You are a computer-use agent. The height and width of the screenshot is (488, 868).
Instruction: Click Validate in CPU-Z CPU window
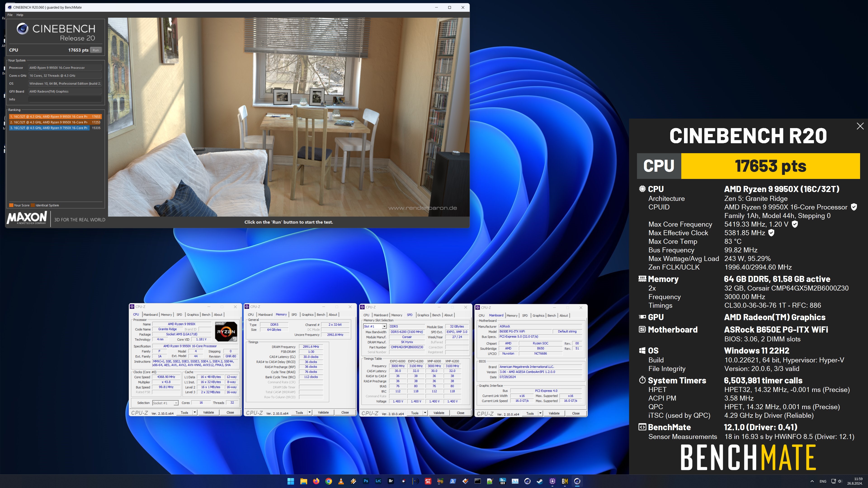click(208, 412)
